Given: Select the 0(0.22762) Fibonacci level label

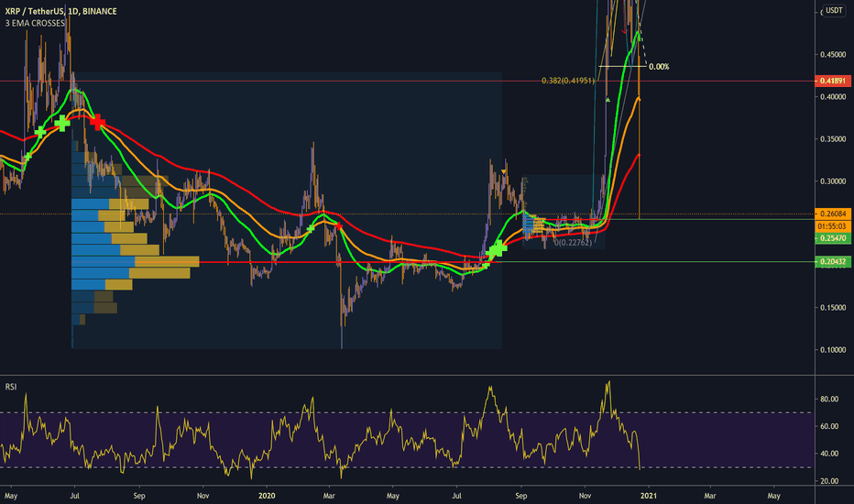Looking at the screenshot, I should 573,243.
